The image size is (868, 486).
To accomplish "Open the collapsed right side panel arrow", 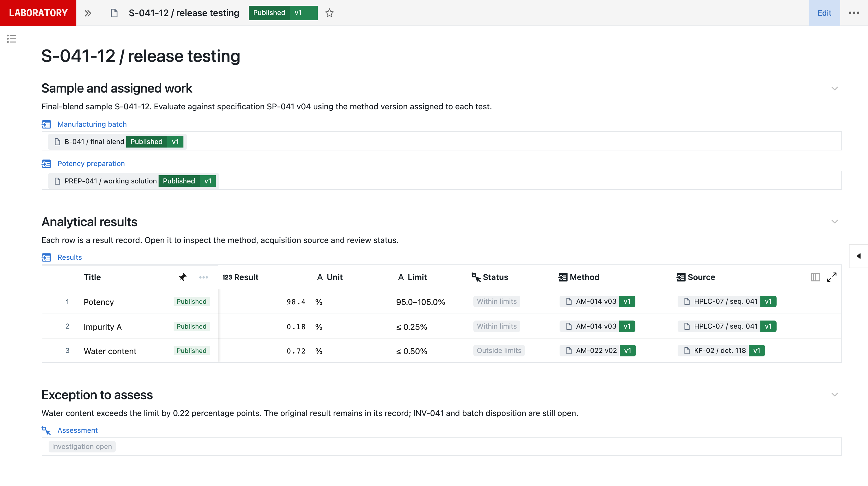I will point(858,256).
